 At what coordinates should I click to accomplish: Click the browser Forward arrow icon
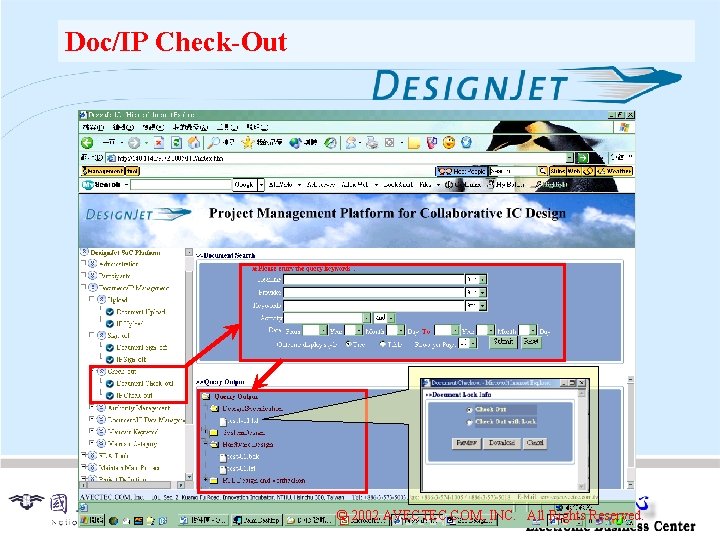click(x=134, y=143)
